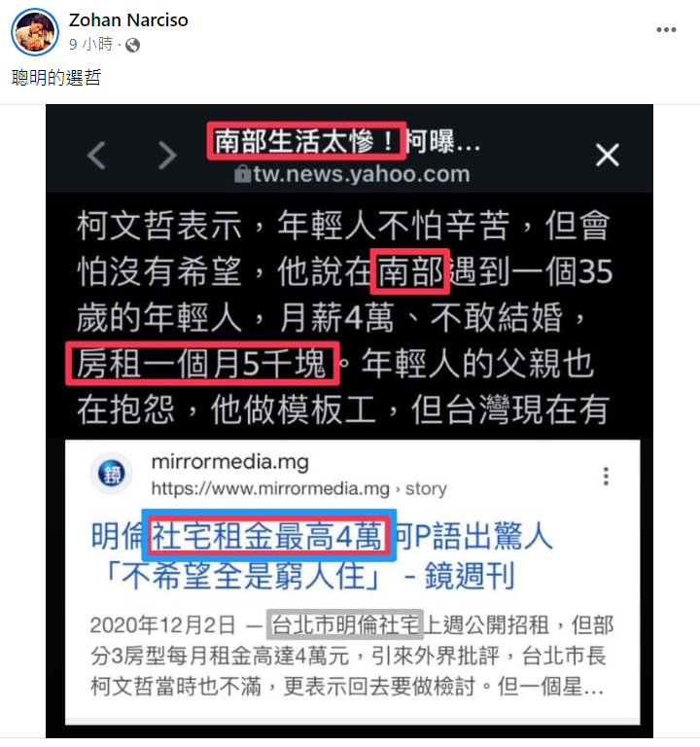Open the shared screenshot image thumbnail
Viewport: 700px width, 747px height.
tap(350, 421)
